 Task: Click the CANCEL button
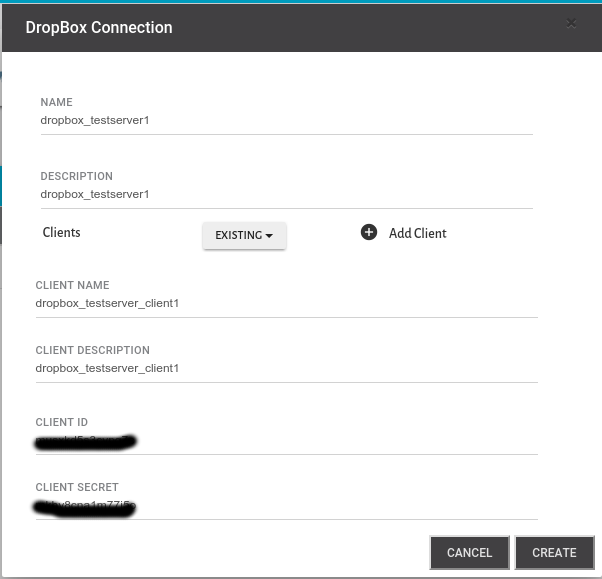tap(469, 553)
